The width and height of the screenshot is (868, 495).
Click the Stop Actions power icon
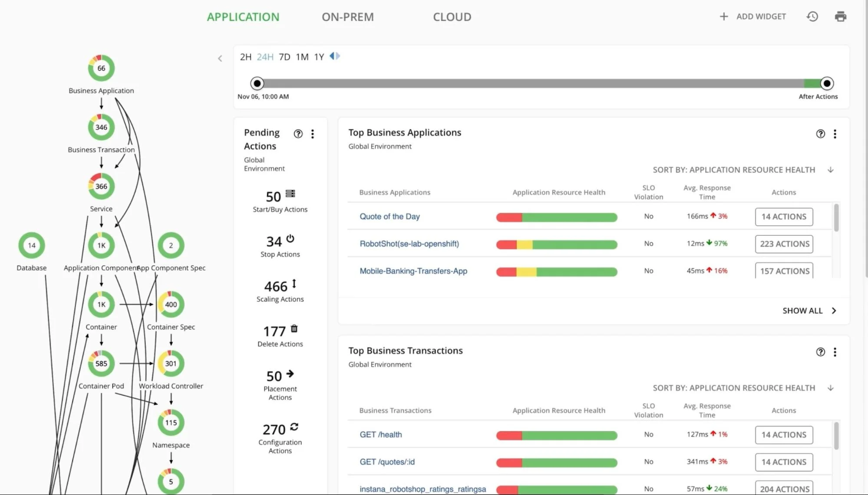click(290, 238)
